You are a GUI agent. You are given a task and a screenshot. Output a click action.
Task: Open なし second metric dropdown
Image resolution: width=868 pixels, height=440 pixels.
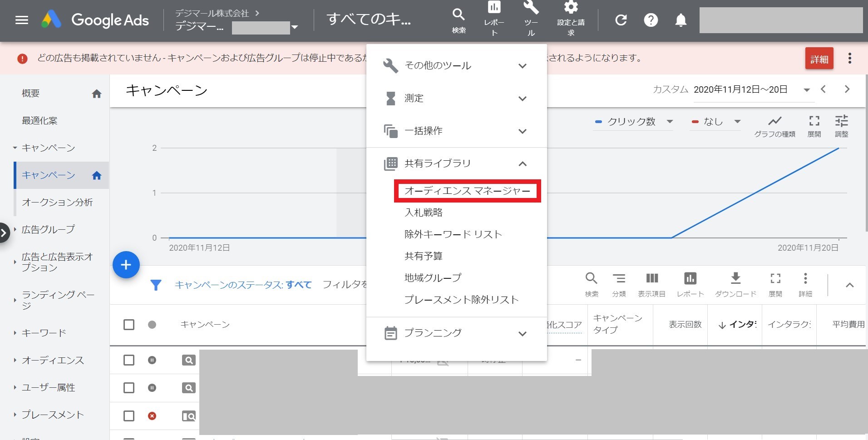click(715, 122)
